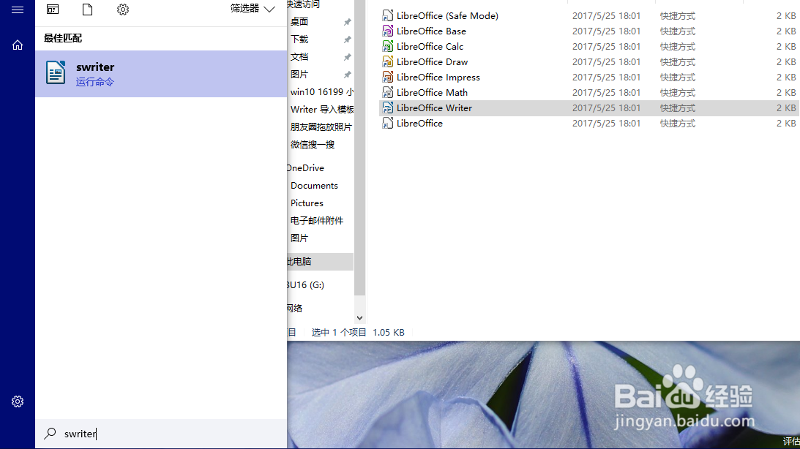Click the LibreOffice (Safe Mode) file icon

click(388, 16)
